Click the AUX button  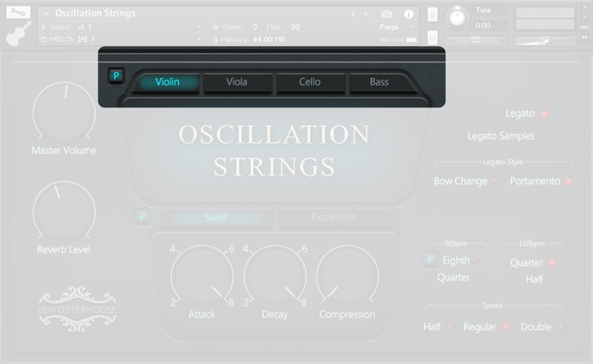point(584,27)
